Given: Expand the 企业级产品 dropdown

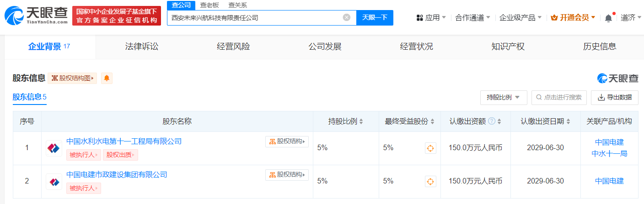Looking at the screenshot, I should [x=521, y=18].
